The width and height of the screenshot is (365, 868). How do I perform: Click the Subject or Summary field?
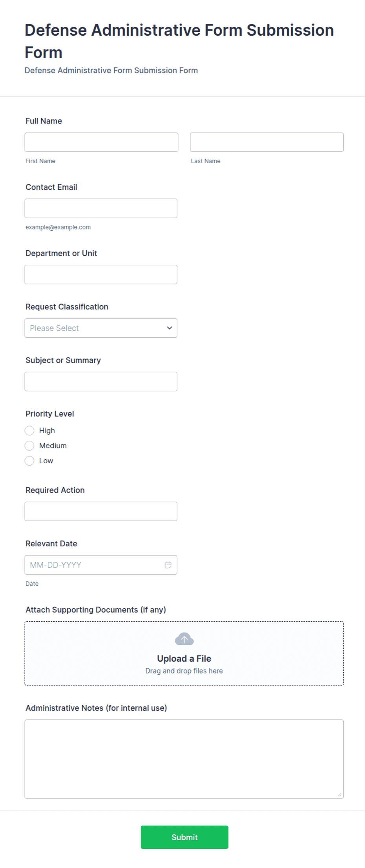tap(101, 381)
